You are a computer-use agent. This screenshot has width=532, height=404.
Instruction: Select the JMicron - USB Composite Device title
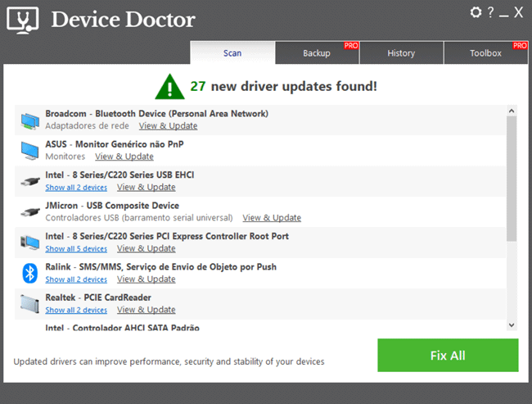112,205
